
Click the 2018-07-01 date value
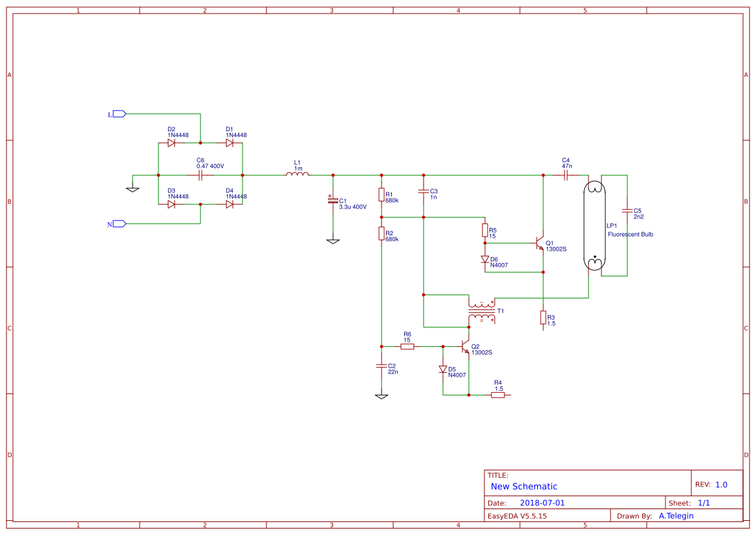(x=544, y=502)
